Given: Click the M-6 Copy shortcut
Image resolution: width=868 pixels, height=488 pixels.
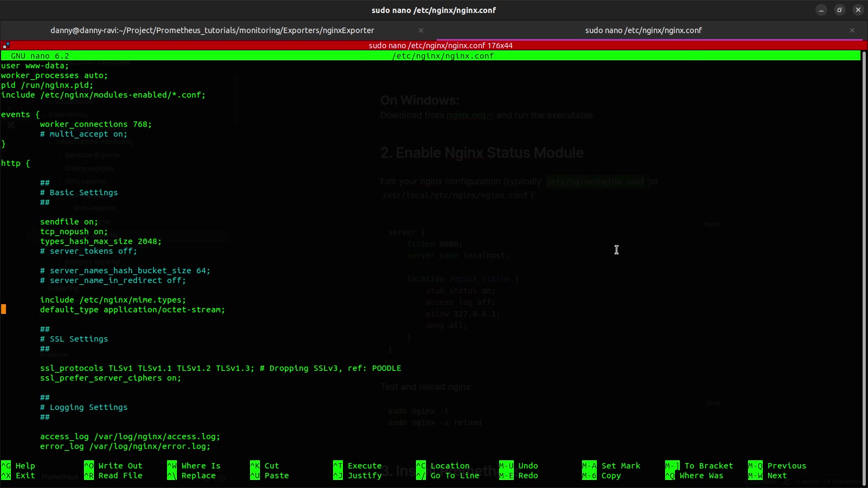Looking at the screenshot, I should [602, 476].
